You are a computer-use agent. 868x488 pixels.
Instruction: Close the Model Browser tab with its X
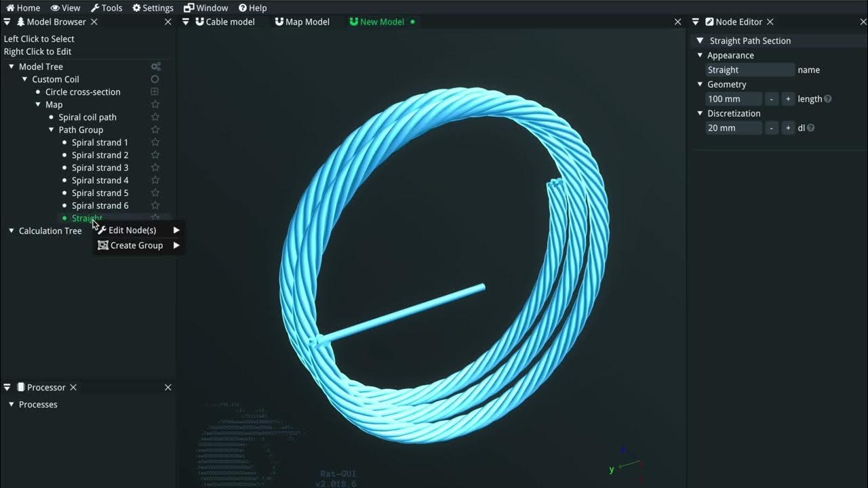pyautogui.click(x=94, y=22)
